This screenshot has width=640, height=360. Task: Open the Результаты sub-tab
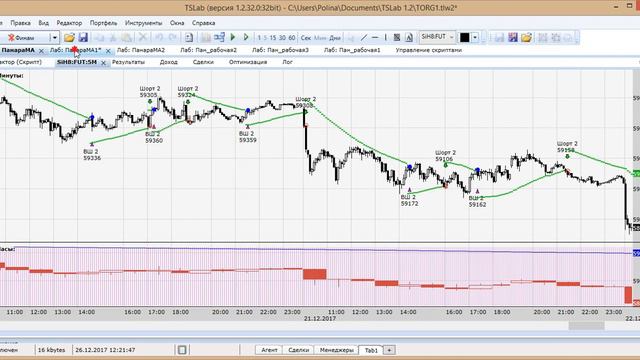[x=128, y=62]
